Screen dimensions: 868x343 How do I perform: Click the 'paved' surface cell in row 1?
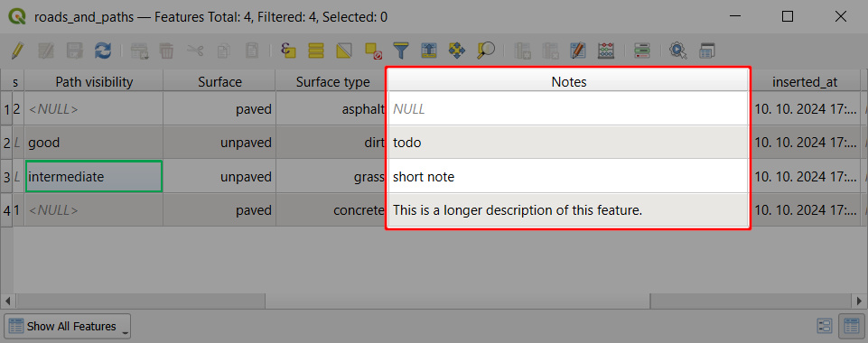pos(219,109)
